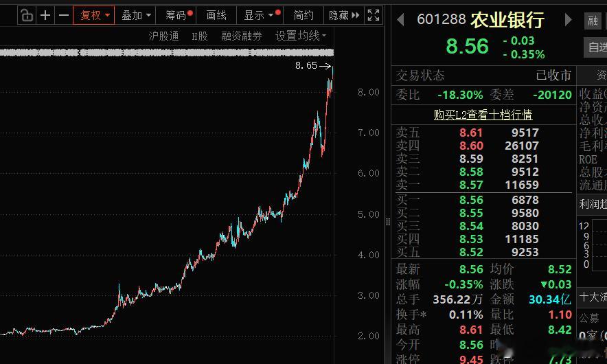This screenshot has height=364, width=607.
Task: Open the 复权 dropdown
Action: pyautogui.click(x=93, y=16)
